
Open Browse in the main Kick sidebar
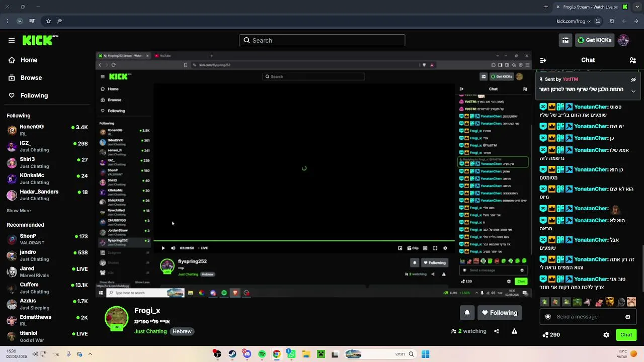[x=31, y=78]
